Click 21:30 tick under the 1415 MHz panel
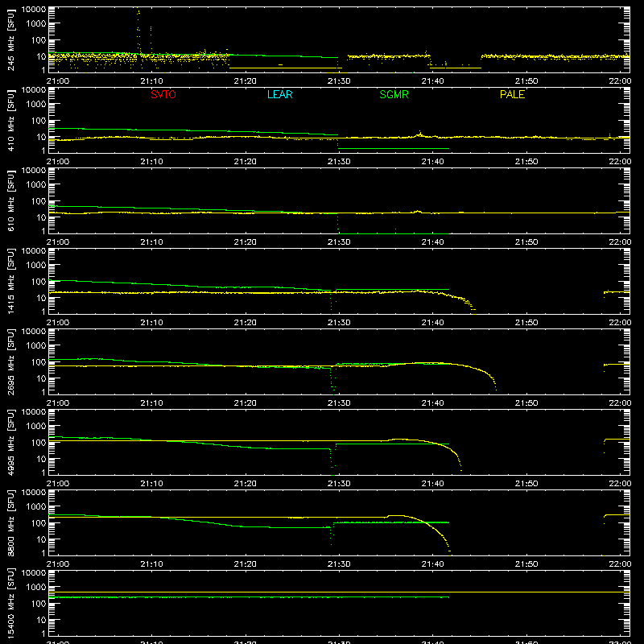This screenshot has width=644, height=644. (339, 323)
